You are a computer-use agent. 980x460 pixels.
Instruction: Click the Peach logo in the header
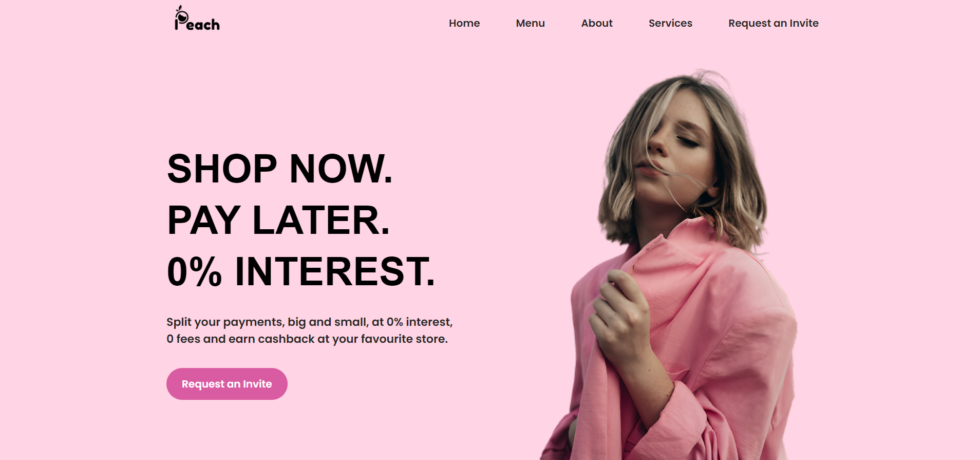[197, 19]
